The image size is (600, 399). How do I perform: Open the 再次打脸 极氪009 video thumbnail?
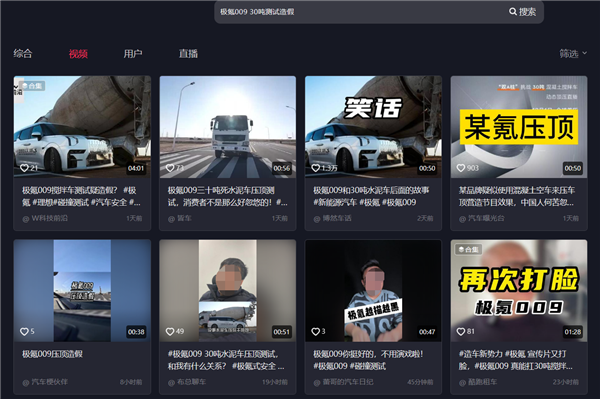pyautogui.click(x=519, y=291)
